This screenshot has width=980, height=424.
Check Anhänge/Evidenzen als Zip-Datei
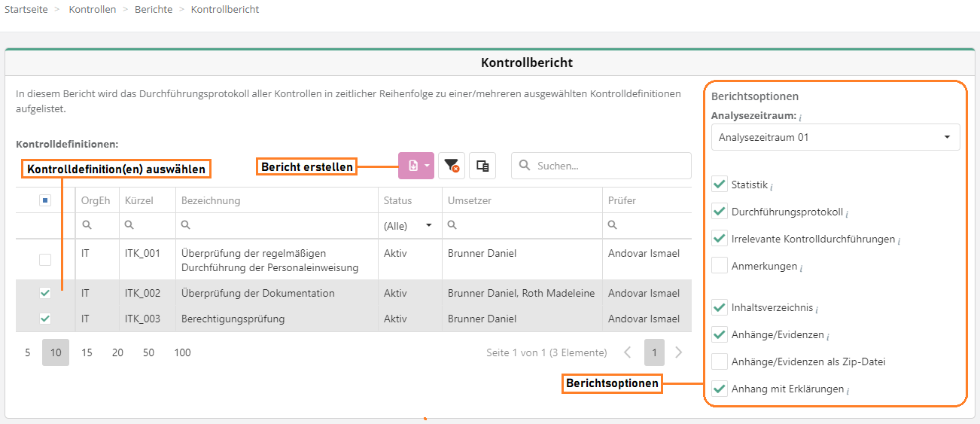pyautogui.click(x=720, y=361)
